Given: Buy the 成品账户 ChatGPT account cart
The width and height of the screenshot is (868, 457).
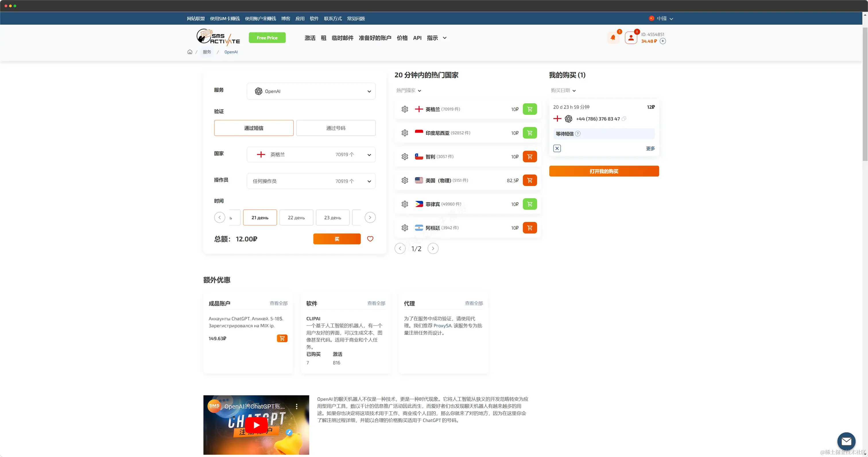Looking at the screenshot, I should coord(282,338).
